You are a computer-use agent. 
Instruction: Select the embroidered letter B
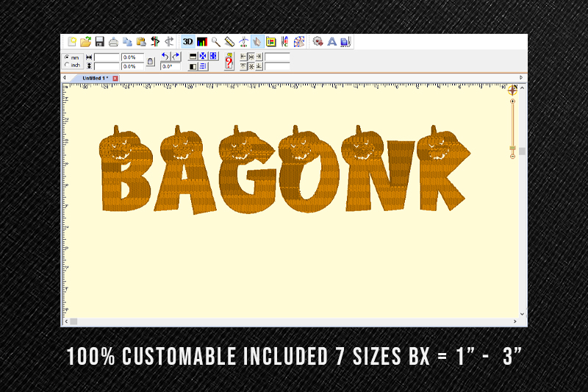126,169
